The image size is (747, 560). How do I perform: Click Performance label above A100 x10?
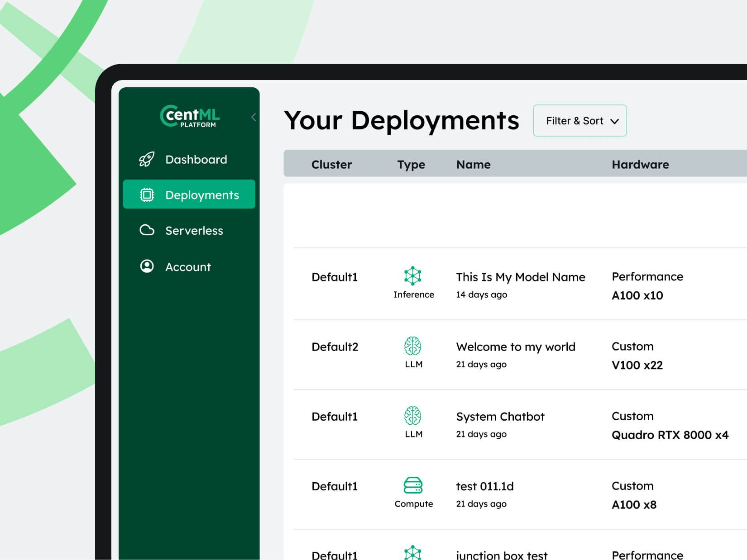tap(647, 276)
